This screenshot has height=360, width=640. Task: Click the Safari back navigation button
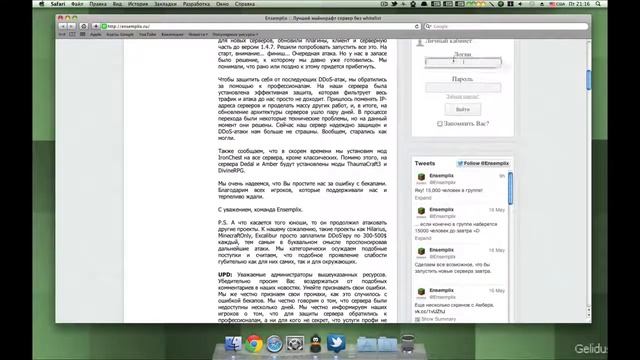[63, 26]
